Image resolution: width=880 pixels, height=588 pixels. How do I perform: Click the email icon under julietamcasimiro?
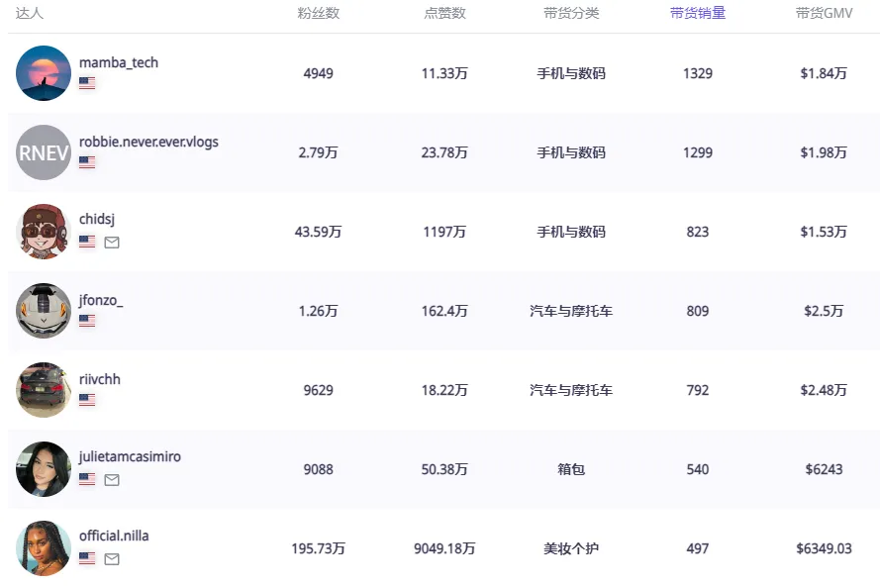(112, 480)
